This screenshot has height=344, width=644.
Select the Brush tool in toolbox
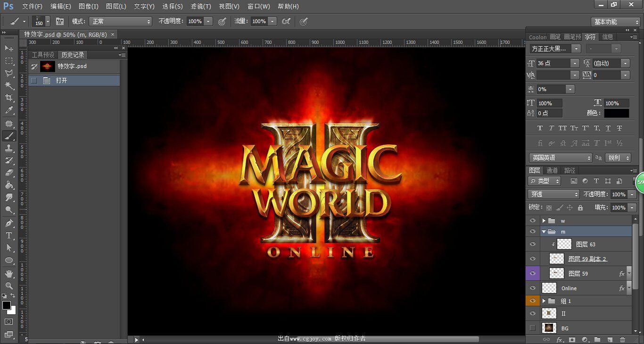(9, 136)
